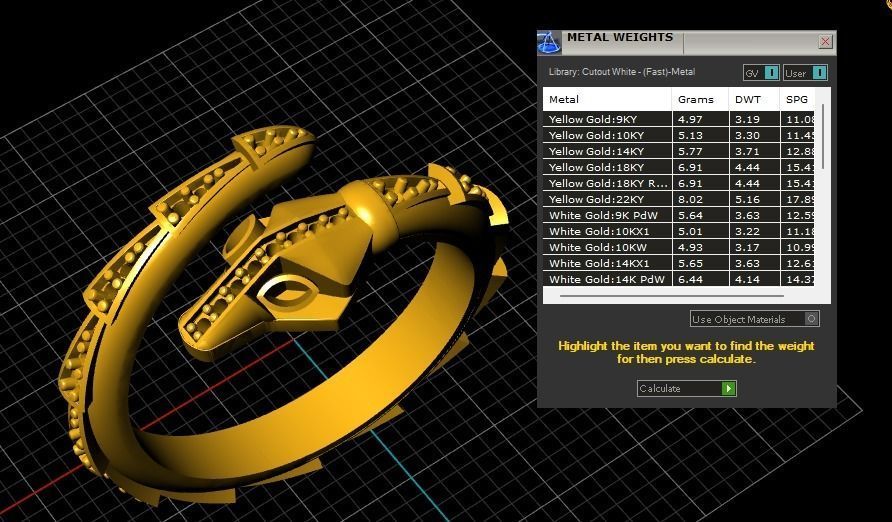Click the 3.71 DWT cell
This screenshot has width=892, height=522.
(754, 151)
